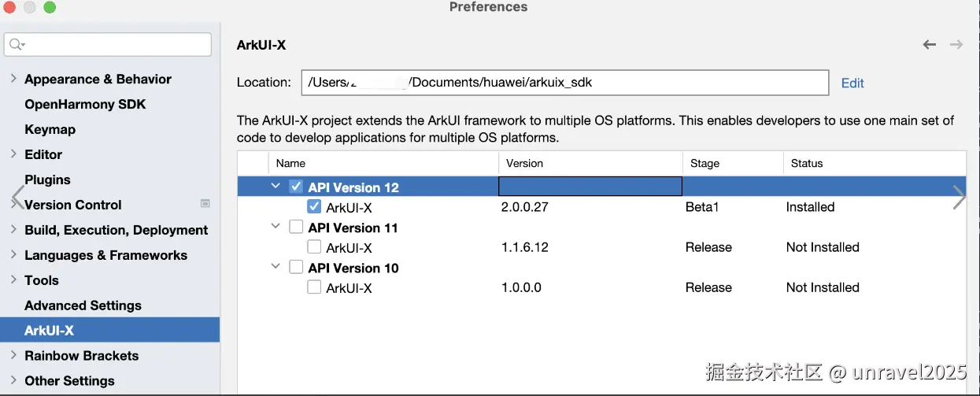Viewport: 980px width, 396px height.
Task: Click the preferences search field
Action: tap(114, 45)
